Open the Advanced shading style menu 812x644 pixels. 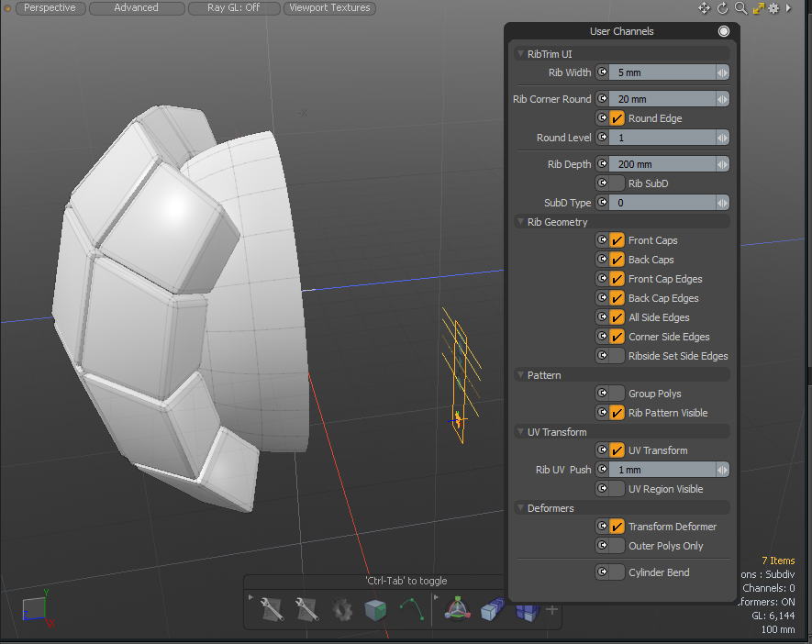pos(136,8)
